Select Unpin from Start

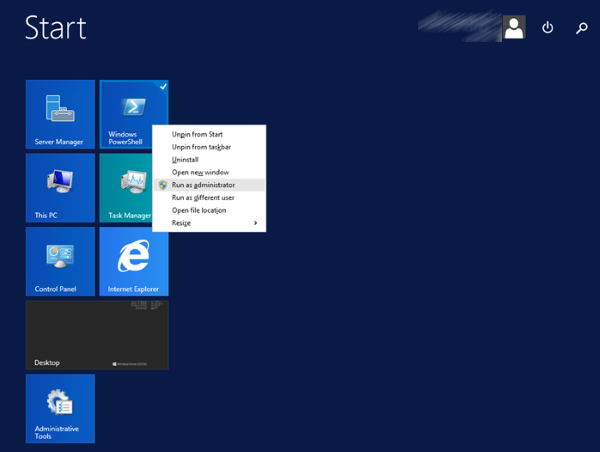pyautogui.click(x=209, y=134)
